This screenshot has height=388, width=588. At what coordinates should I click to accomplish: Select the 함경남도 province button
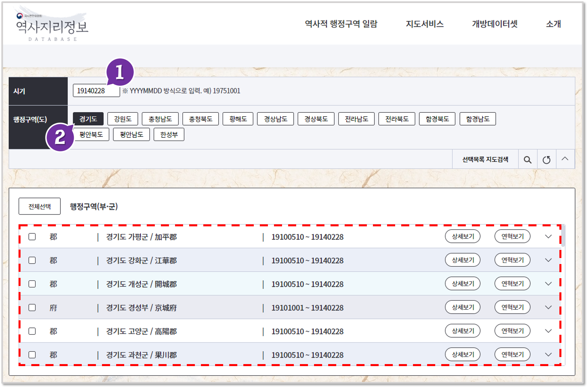click(x=478, y=119)
